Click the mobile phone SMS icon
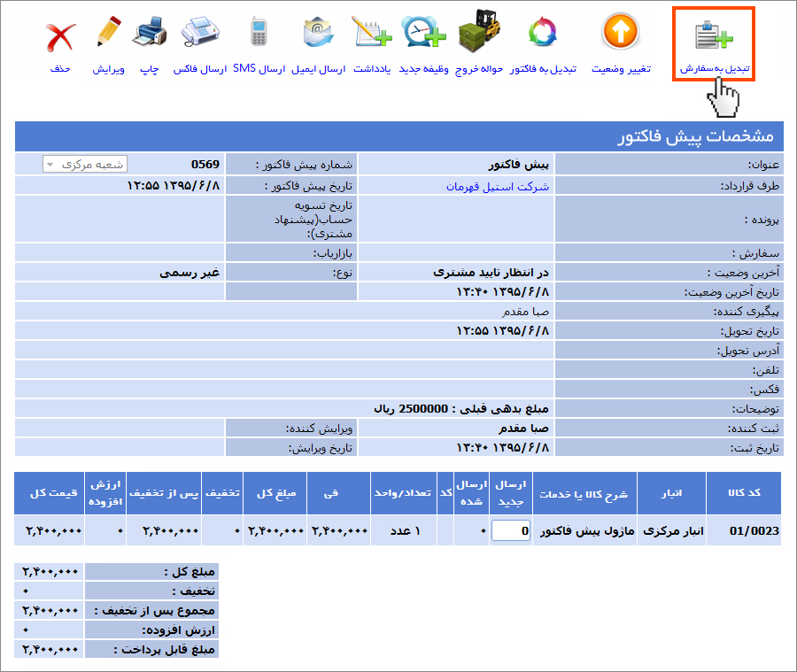This screenshot has height=672, width=797. click(x=259, y=32)
